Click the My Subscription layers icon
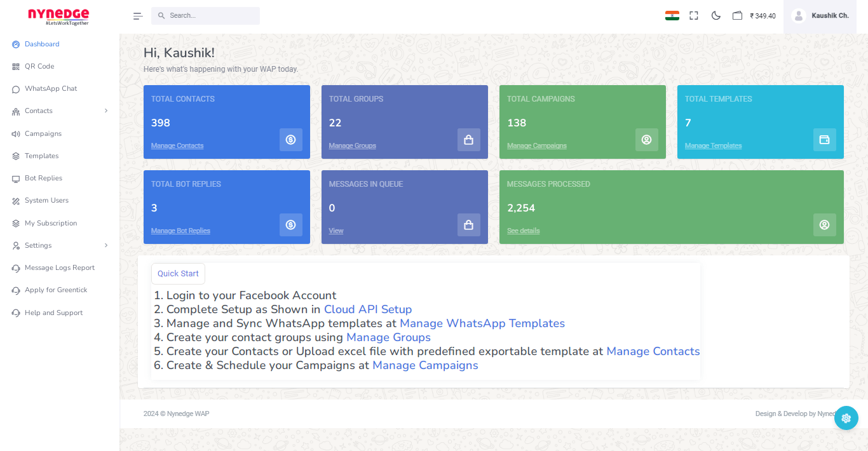The width and height of the screenshot is (868, 451). (16, 224)
